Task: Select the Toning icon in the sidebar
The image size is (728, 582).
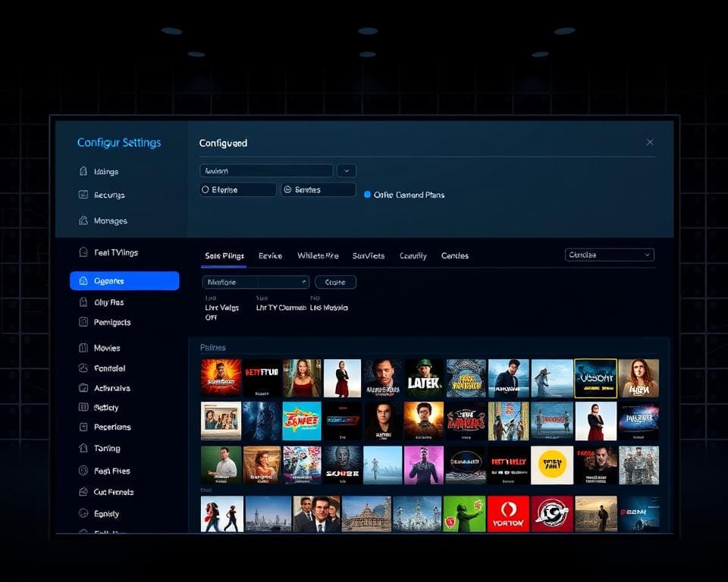Action: (x=83, y=448)
